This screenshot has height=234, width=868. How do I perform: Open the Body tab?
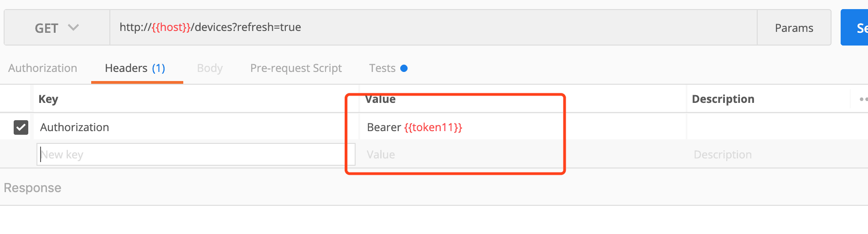(210, 68)
